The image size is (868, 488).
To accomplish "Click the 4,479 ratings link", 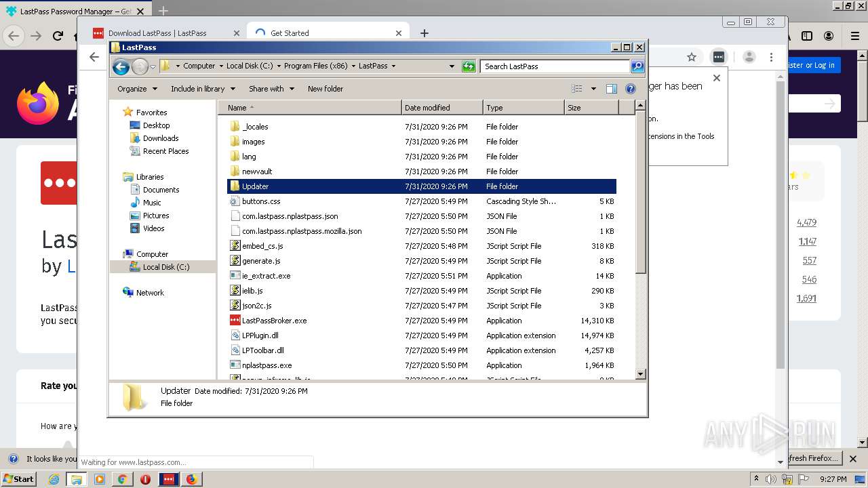I will pos(806,222).
